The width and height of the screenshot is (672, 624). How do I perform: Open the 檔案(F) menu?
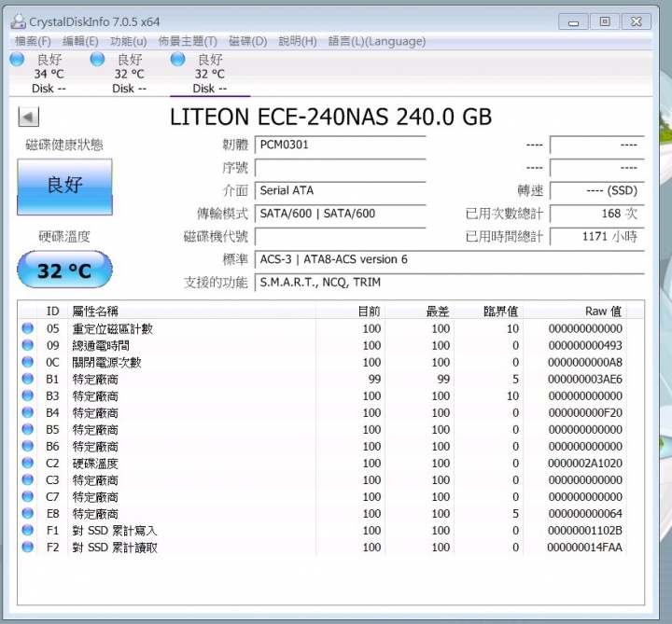tap(33, 41)
